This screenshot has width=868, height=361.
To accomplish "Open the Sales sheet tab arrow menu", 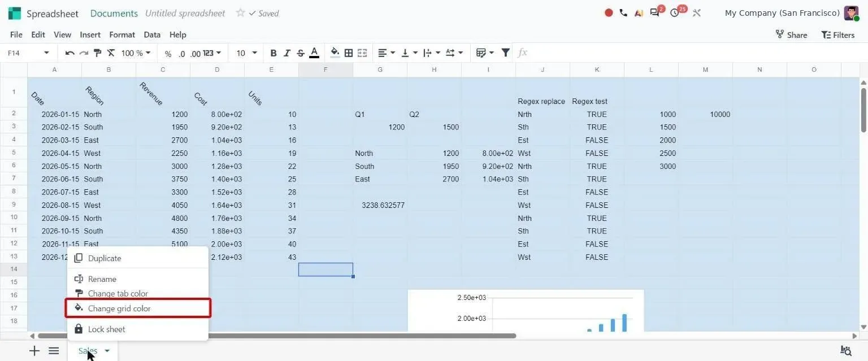I will 107,351.
